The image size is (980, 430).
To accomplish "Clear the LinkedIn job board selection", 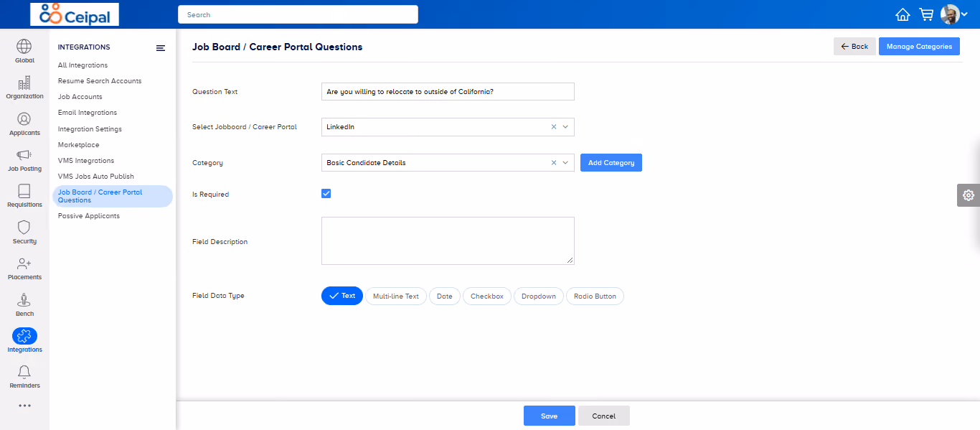I will point(553,127).
